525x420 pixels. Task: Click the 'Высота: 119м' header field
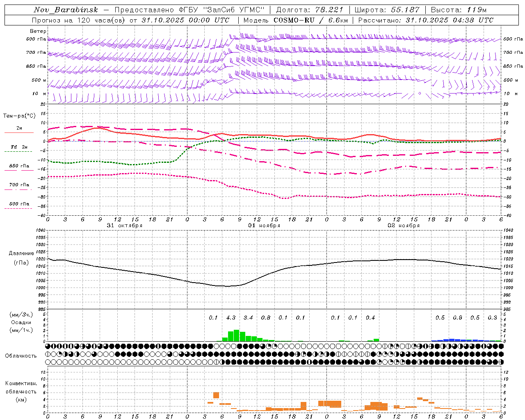tap(459, 10)
